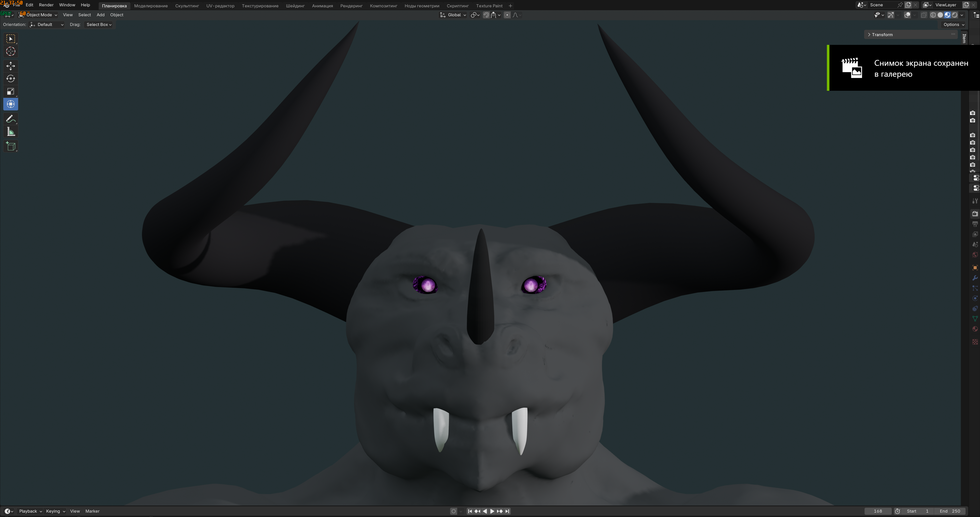Image resolution: width=980 pixels, height=517 pixels.
Task: Toggle proportional editing button
Action: click(x=507, y=15)
